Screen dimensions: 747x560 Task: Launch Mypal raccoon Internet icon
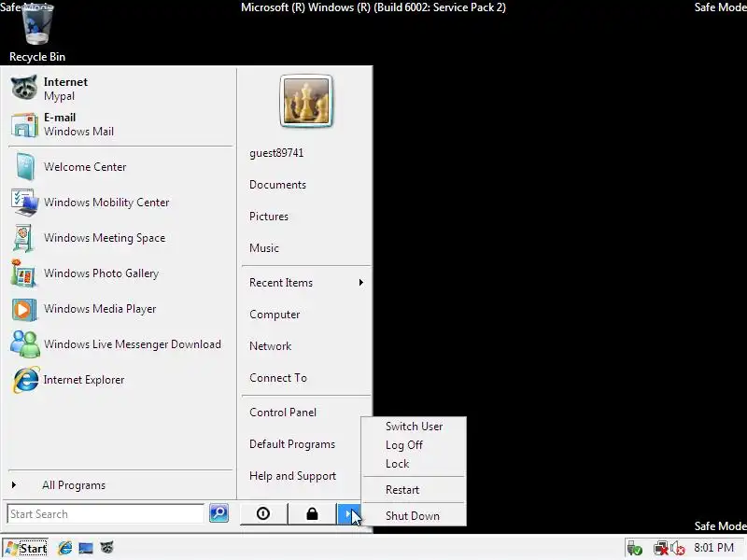coord(24,88)
